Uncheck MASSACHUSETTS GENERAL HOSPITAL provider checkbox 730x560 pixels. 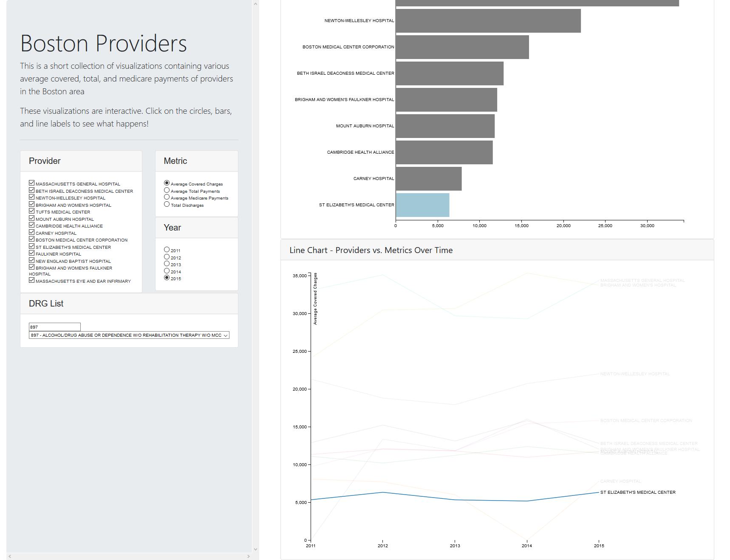(31, 183)
